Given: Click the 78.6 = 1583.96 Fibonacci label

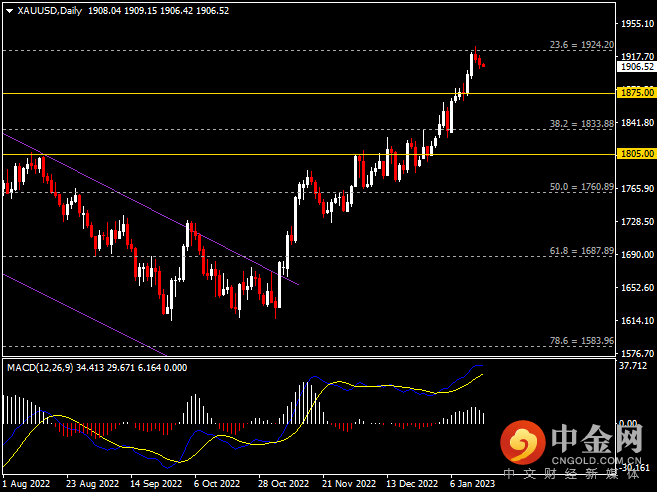Looking at the screenshot, I should 581,340.
